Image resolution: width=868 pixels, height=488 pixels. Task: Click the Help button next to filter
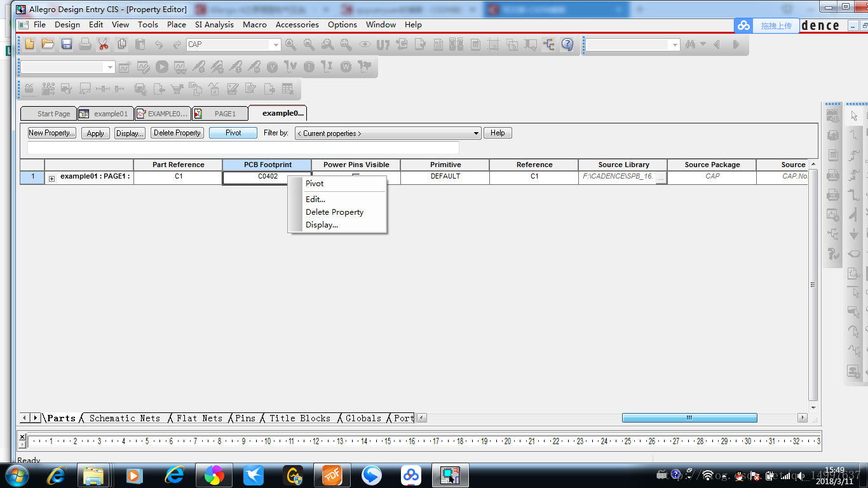click(x=498, y=133)
